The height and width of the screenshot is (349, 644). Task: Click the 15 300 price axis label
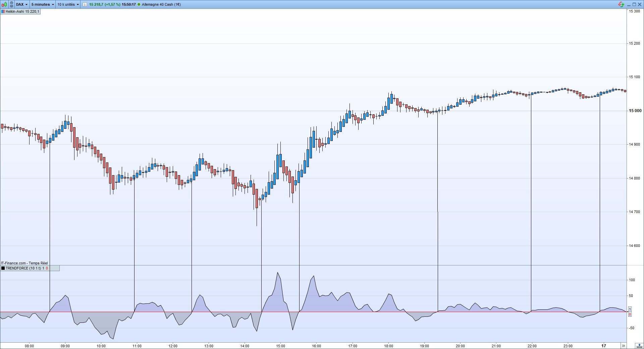(x=635, y=11)
